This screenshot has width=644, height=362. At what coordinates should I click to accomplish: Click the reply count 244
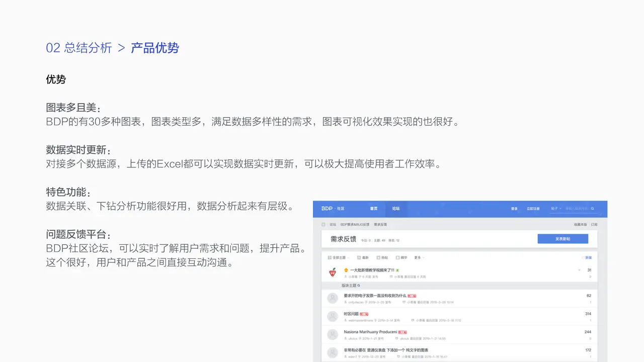[x=588, y=332]
